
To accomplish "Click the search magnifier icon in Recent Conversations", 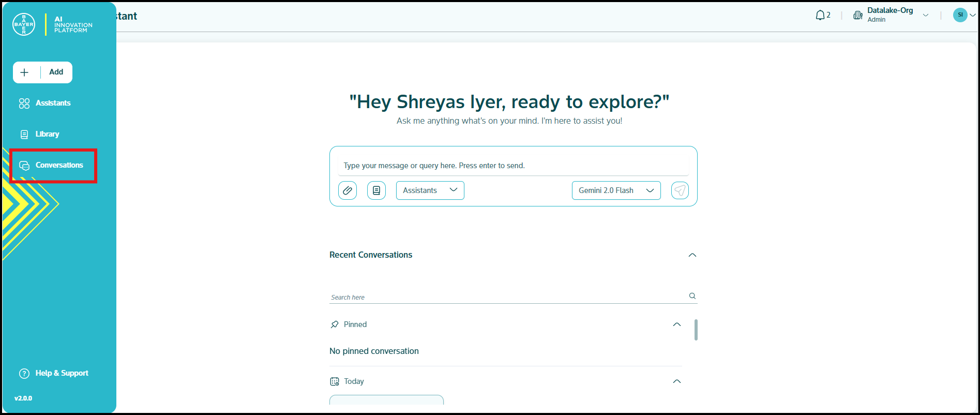I will [x=692, y=296].
